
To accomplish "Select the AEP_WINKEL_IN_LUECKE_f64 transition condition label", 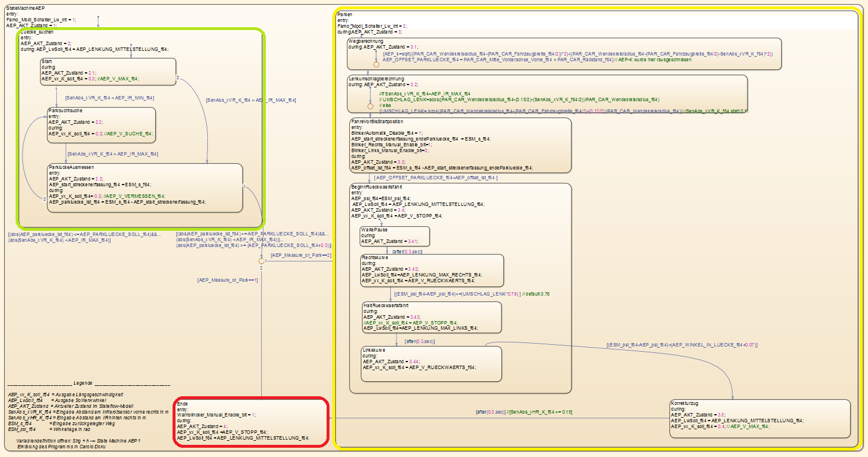I will [682, 345].
